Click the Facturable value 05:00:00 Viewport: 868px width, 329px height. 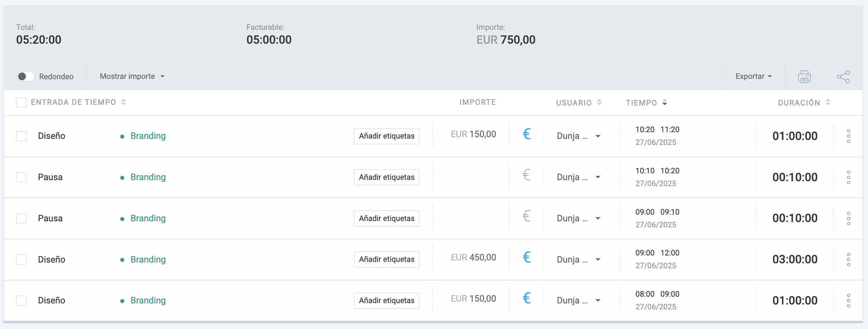(x=269, y=40)
